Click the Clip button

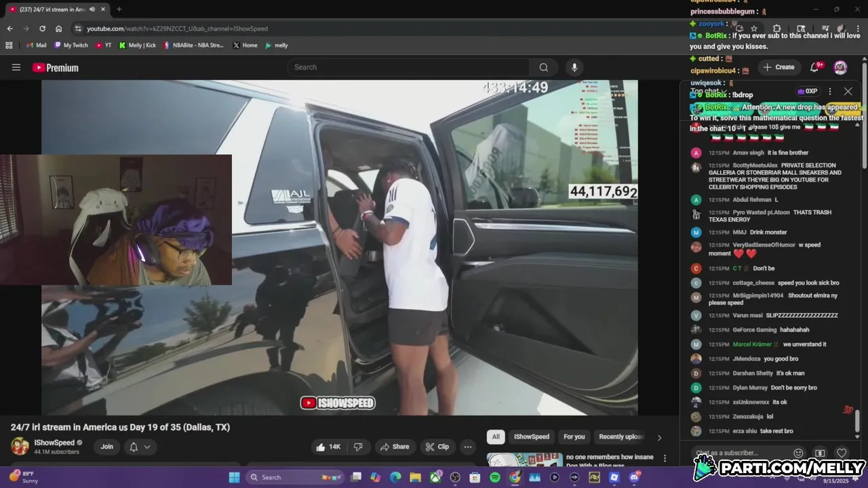[437, 447]
